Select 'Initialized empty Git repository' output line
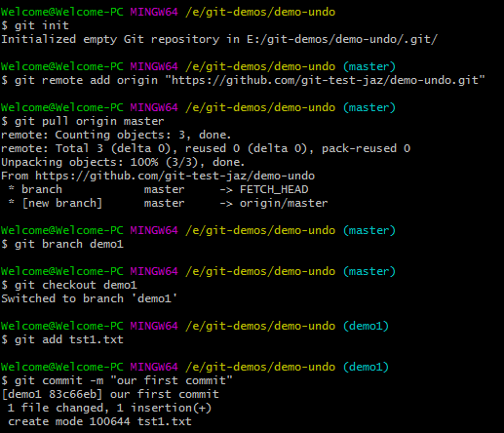The width and height of the screenshot is (504, 433). [219, 39]
